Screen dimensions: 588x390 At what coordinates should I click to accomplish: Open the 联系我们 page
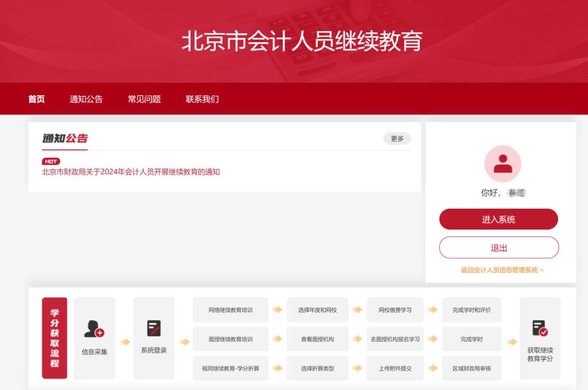201,99
